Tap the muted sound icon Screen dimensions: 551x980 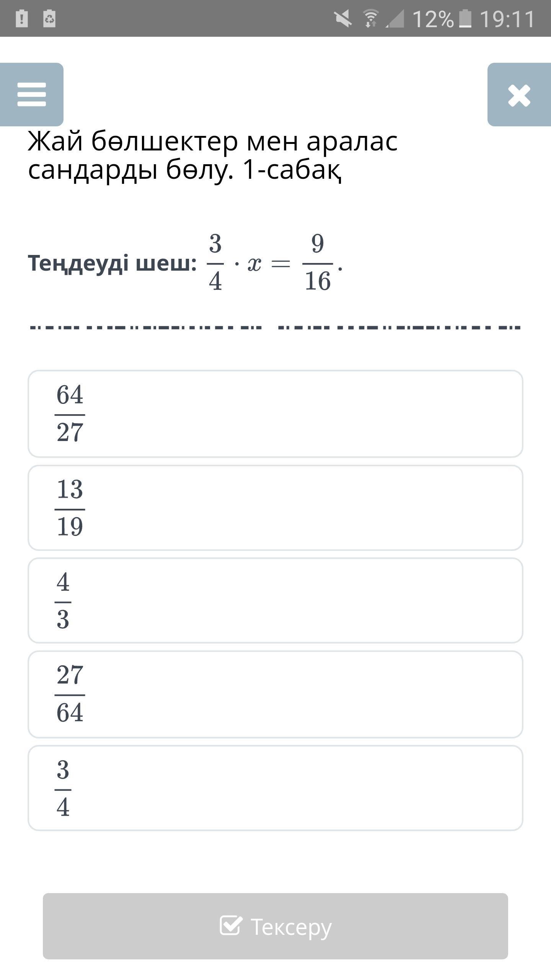[x=343, y=19]
